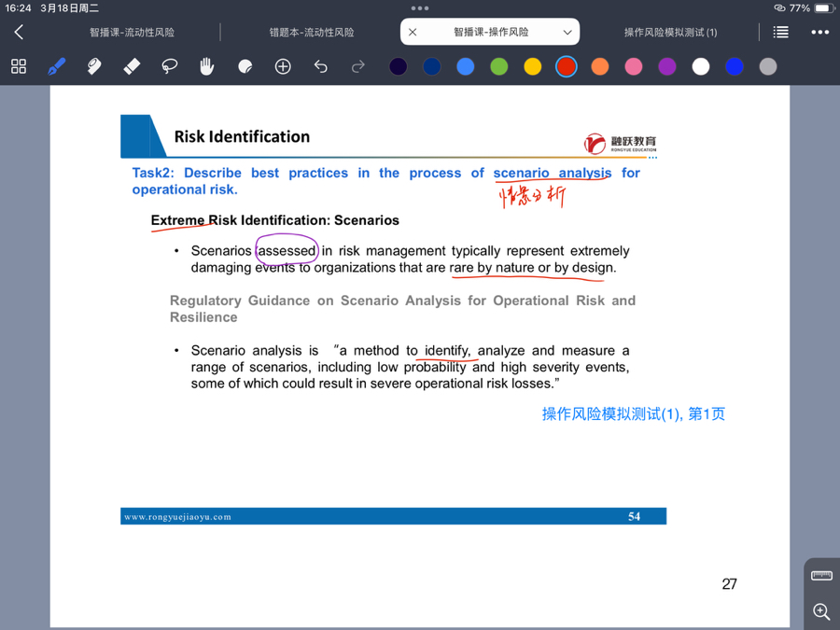Pick the pink color swatch
The width and height of the screenshot is (840, 630).
pyautogui.click(x=633, y=66)
